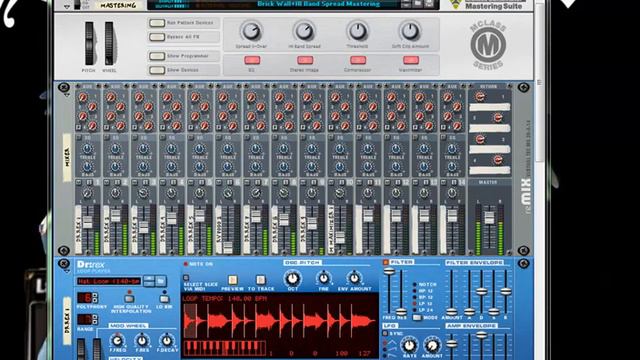This screenshot has width=640, height=360.
Task: Mute mixer channel 7
Action: click(247, 182)
